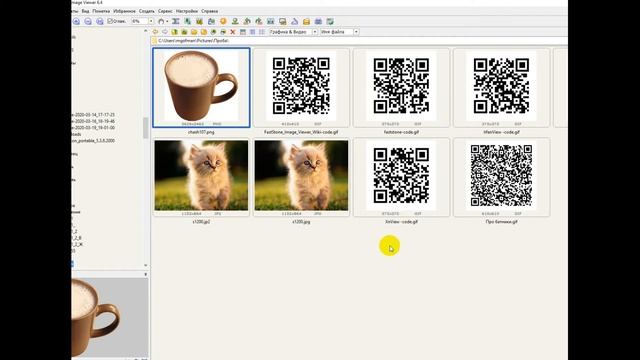
Task: Click the folder tree scroll up arrow
Action: point(146,31)
